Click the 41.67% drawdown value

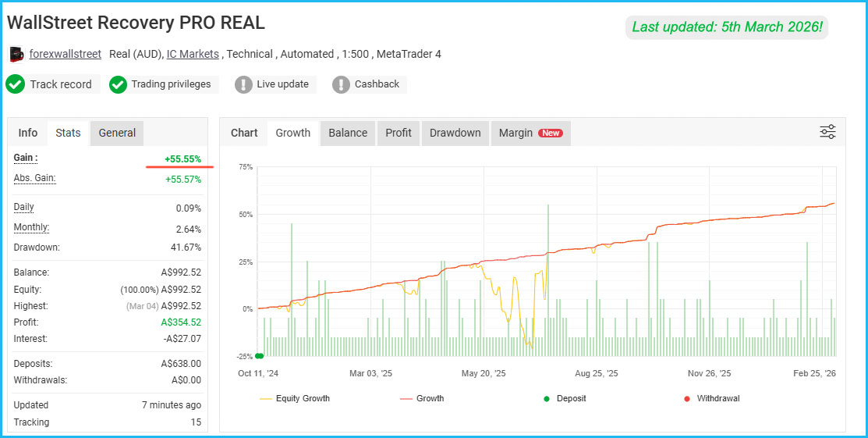[x=186, y=247]
